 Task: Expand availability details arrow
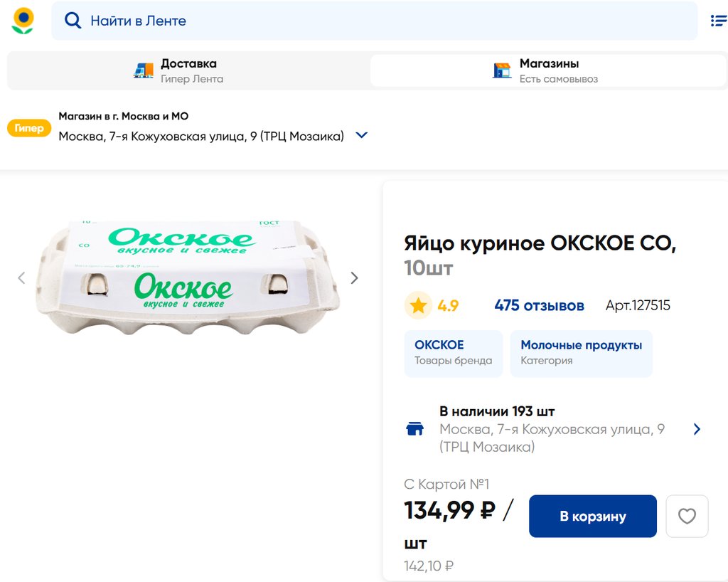pyautogui.click(x=697, y=429)
